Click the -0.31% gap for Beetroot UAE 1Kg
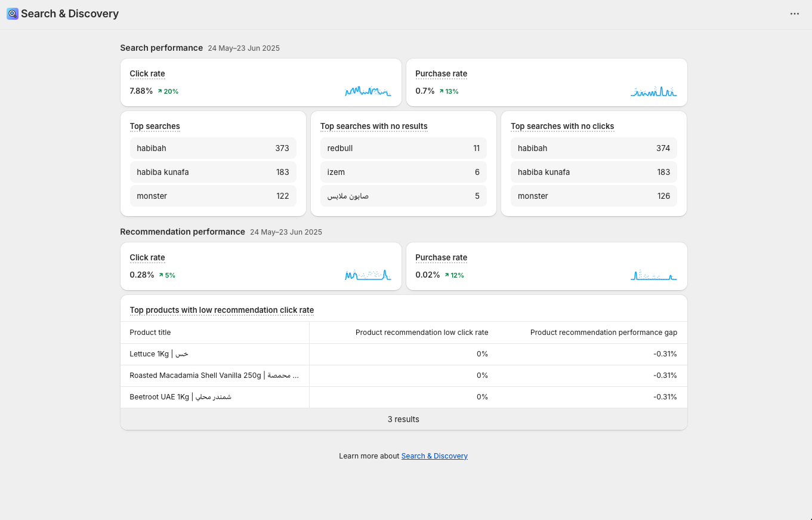The width and height of the screenshot is (812, 520). coord(665,397)
